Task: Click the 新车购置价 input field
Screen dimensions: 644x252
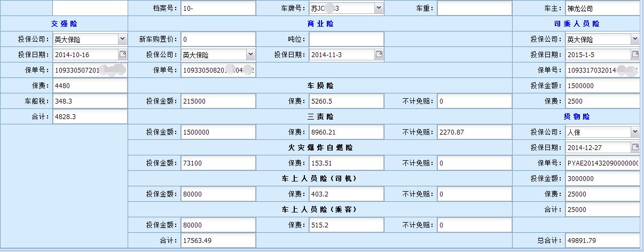Action: pos(218,40)
